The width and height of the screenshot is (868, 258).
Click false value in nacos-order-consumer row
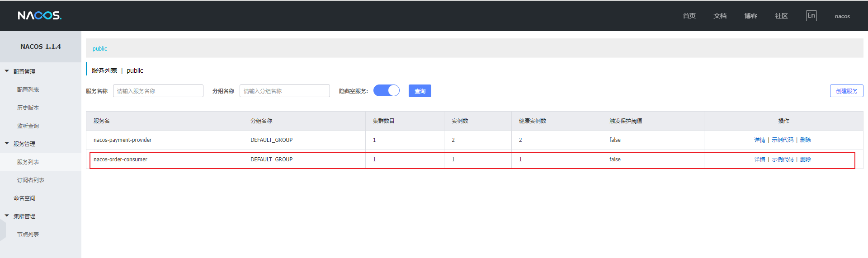click(615, 159)
